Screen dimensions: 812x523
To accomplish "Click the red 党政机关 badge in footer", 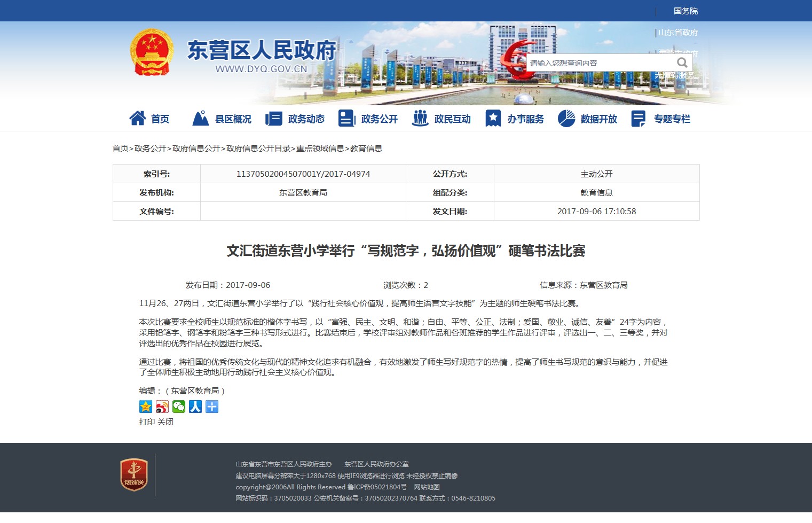I will pos(133,474).
